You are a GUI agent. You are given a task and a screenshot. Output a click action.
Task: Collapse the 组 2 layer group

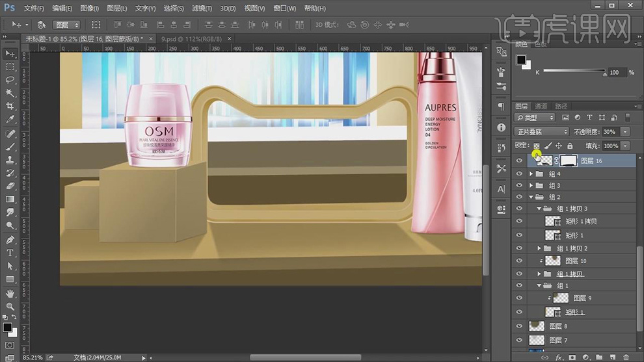(x=531, y=198)
